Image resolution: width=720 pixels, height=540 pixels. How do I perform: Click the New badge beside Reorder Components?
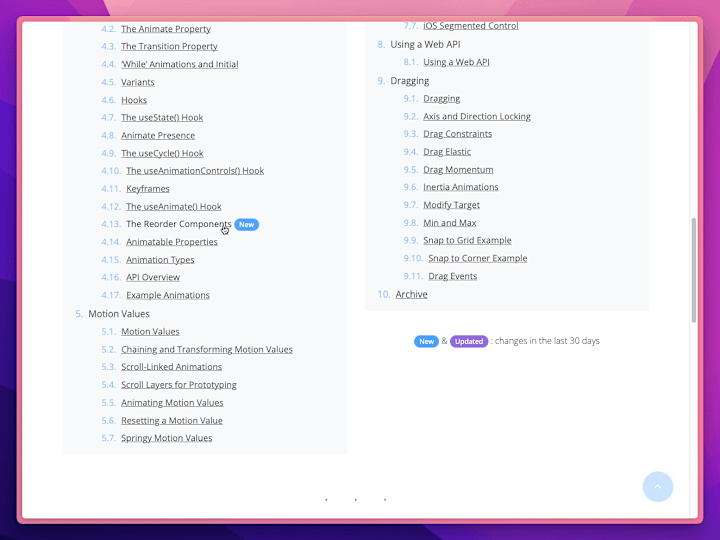[247, 225]
